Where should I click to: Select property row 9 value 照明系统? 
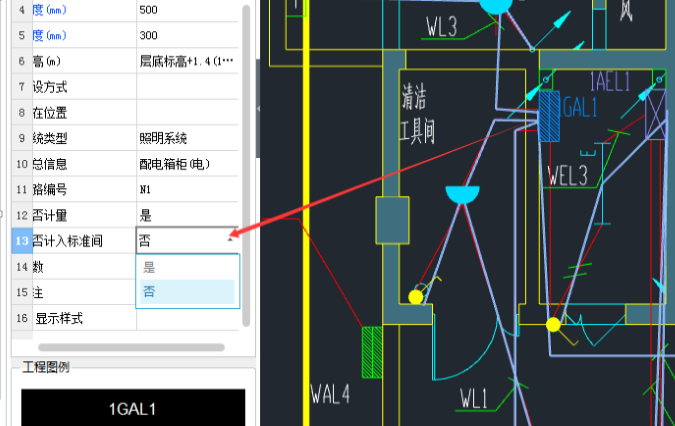pyautogui.click(x=187, y=137)
